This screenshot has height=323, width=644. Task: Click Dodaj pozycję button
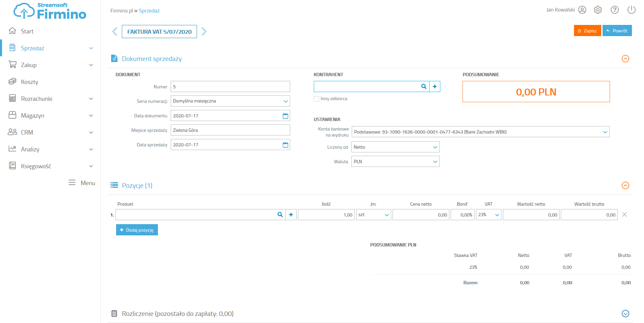(137, 230)
